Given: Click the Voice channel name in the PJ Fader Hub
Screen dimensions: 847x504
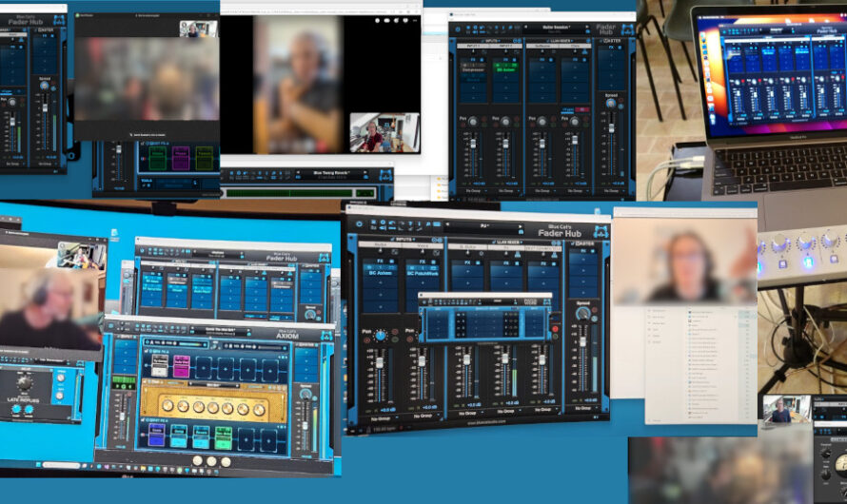Looking at the screenshot, I should point(423,245).
